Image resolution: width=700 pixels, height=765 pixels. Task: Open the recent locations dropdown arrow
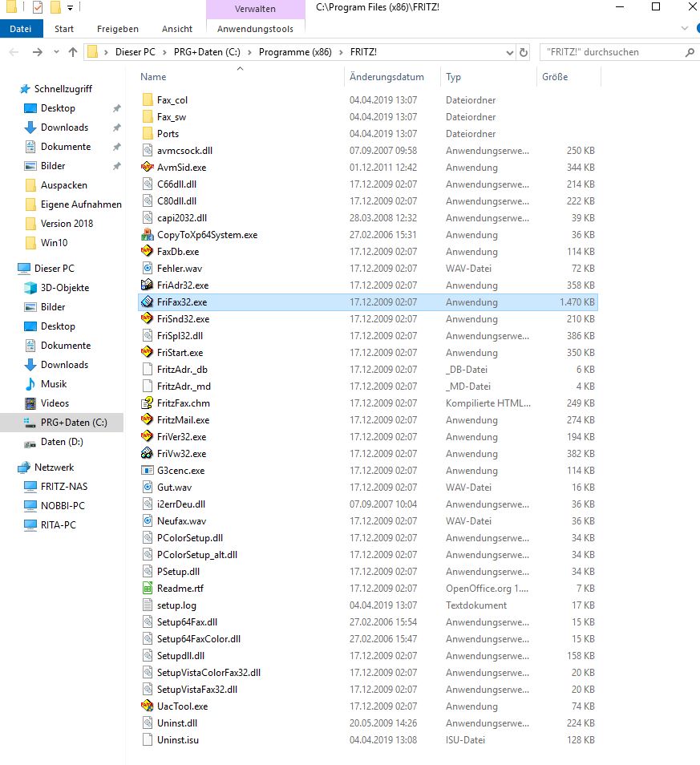tap(57, 51)
